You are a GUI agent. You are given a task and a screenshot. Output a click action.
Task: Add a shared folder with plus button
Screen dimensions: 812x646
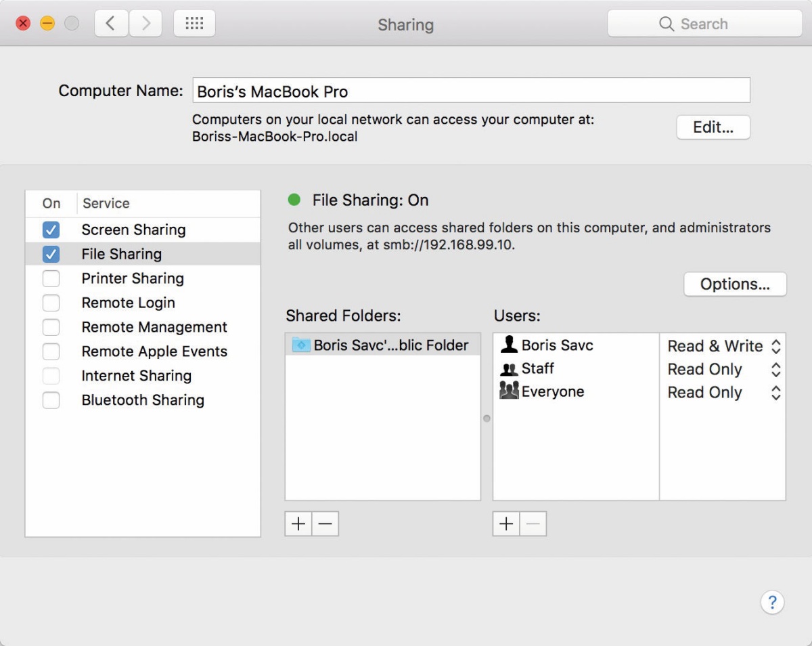click(x=298, y=523)
